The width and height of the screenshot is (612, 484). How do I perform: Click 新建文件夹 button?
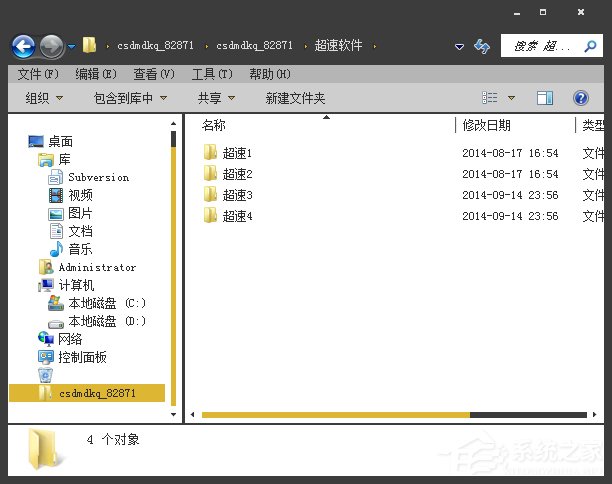coord(295,98)
